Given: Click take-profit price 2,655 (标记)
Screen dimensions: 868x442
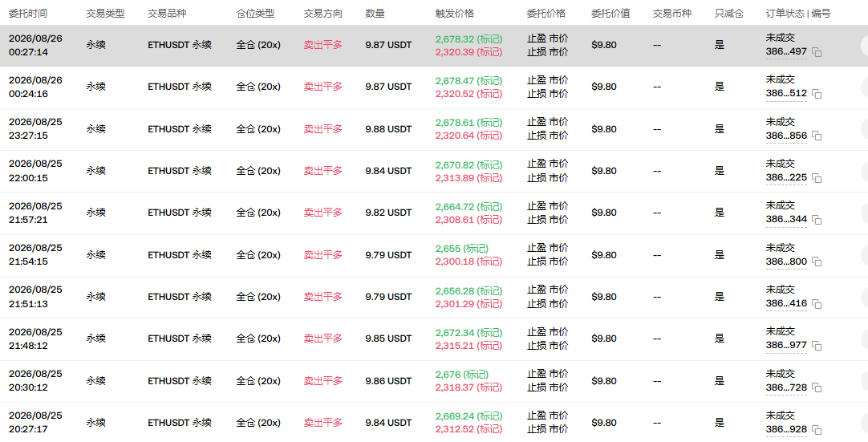Looking at the screenshot, I should click(x=462, y=249).
